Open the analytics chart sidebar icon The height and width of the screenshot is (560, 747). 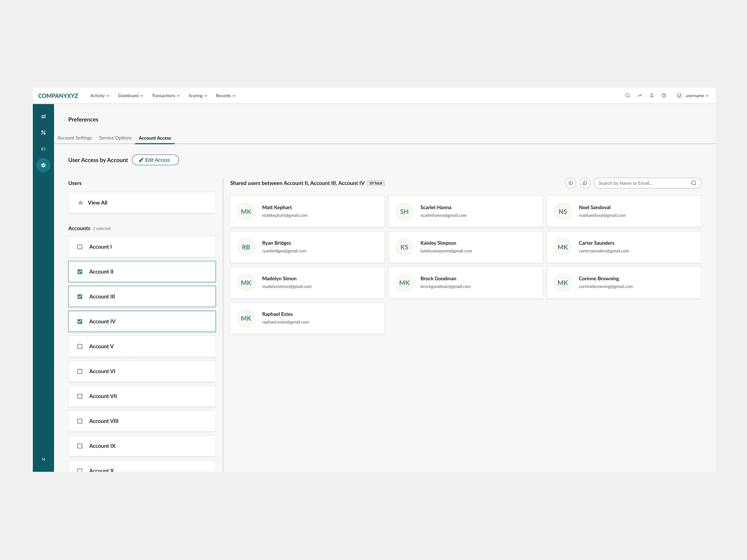click(x=43, y=116)
